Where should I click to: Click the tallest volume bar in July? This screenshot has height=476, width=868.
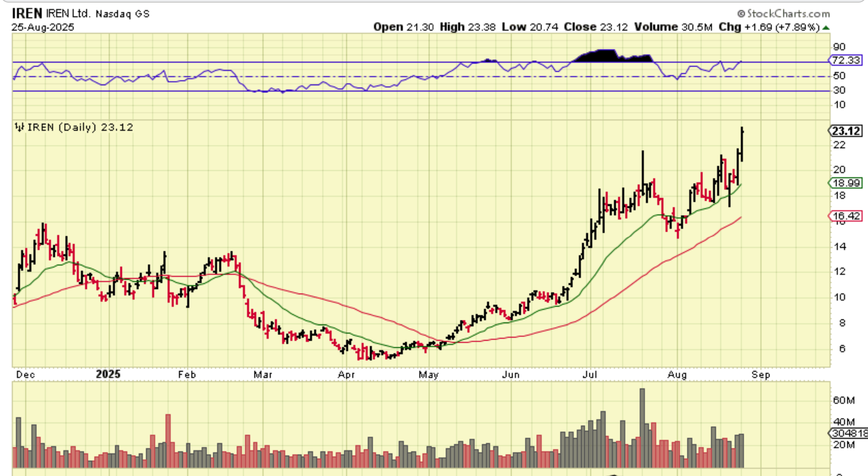pos(642,426)
